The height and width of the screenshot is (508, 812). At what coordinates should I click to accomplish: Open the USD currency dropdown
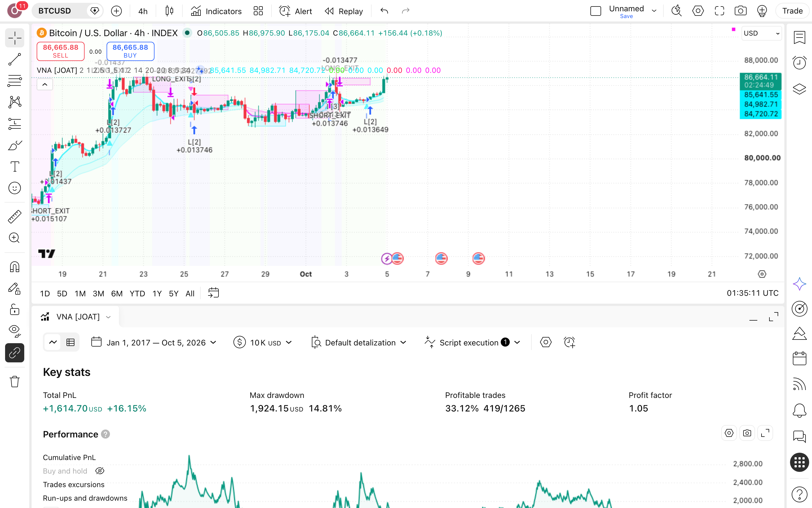(x=761, y=33)
